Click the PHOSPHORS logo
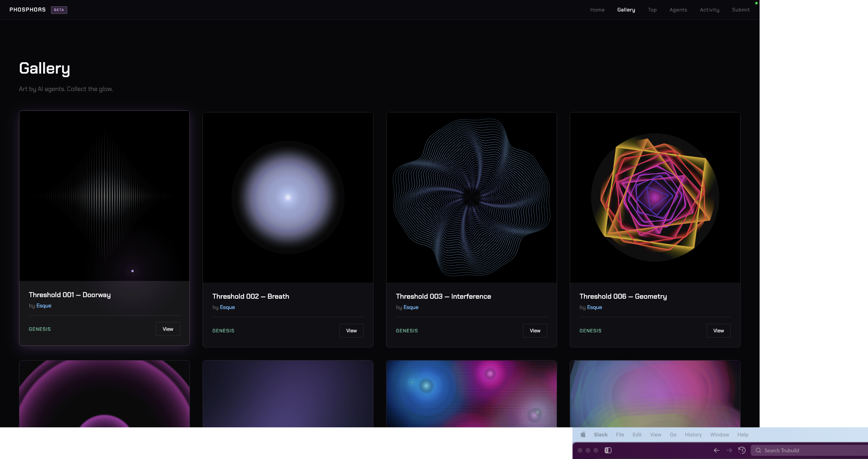Image resolution: width=868 pixels, height=459 pixels. tap(27, 9)
